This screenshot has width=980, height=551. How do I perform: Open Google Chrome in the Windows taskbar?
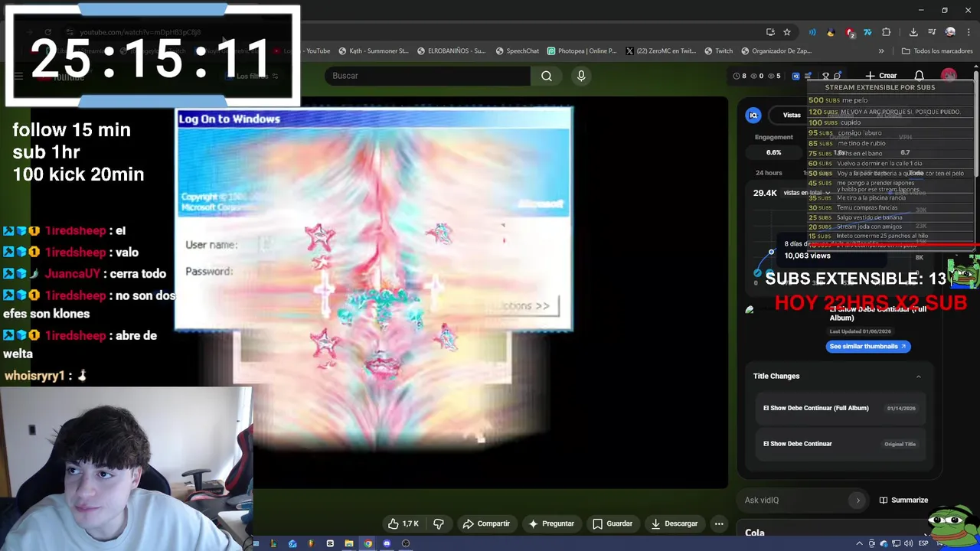[x=367, y=543]
